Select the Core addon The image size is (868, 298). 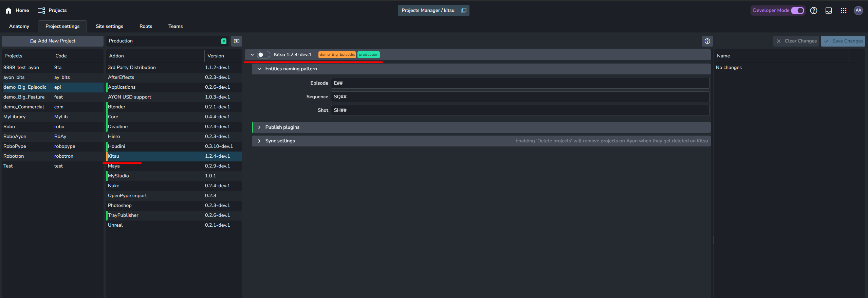(174, 117)
